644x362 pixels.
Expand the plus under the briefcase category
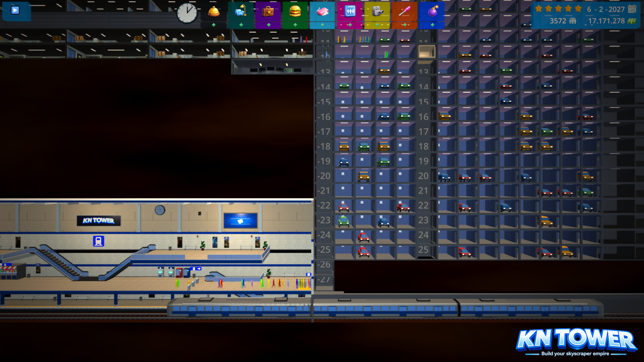(268, 25)
